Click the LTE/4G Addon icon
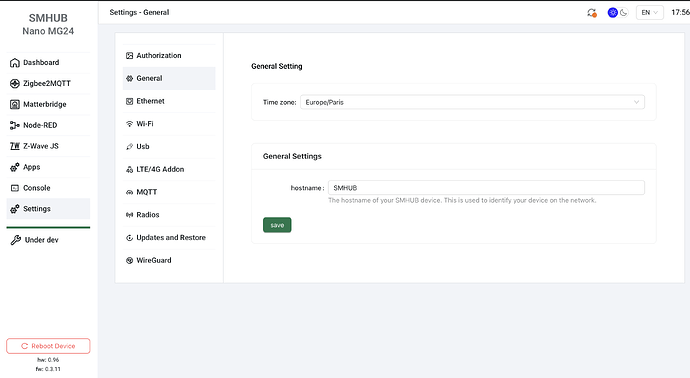Screen dimensions: 690x378 (129, 169)
